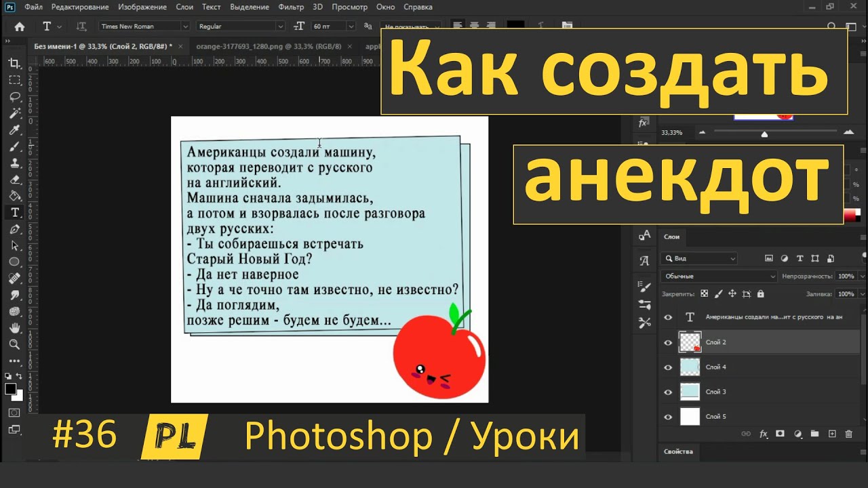Select the Pen tool
Image resolution: width=868 pixels, height=488 pixels.
click(14, 229)
